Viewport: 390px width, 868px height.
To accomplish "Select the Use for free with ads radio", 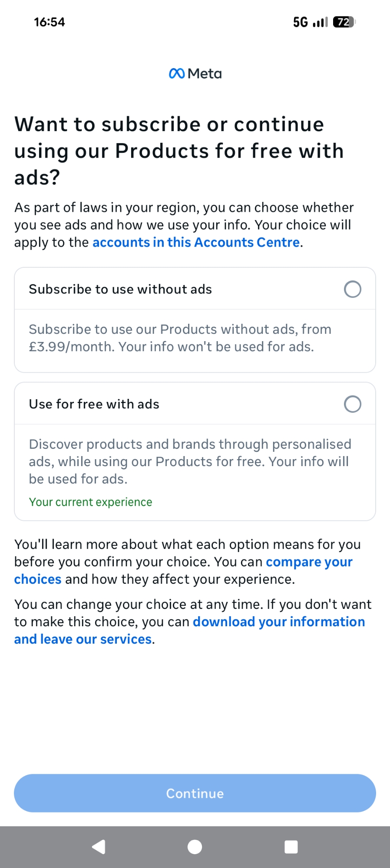I will (x=352, y=404).
